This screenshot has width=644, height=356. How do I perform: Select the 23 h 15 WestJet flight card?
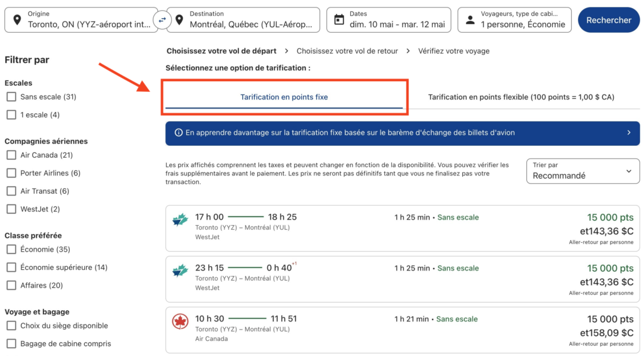[402, 278]
